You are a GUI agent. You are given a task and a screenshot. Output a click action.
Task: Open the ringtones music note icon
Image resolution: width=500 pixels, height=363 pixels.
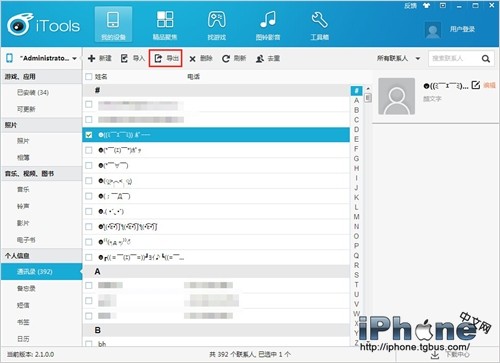(268, 19)
